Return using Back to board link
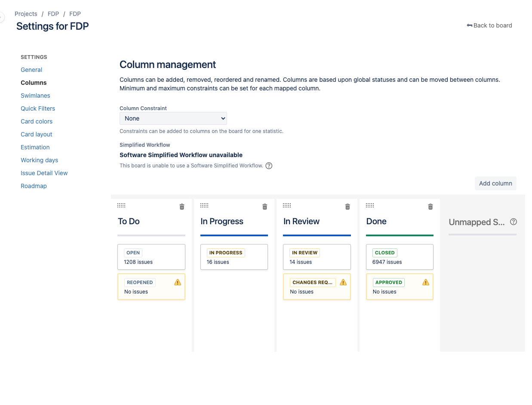The width and height of the screenshot is (532, 405). coord(489,25)
